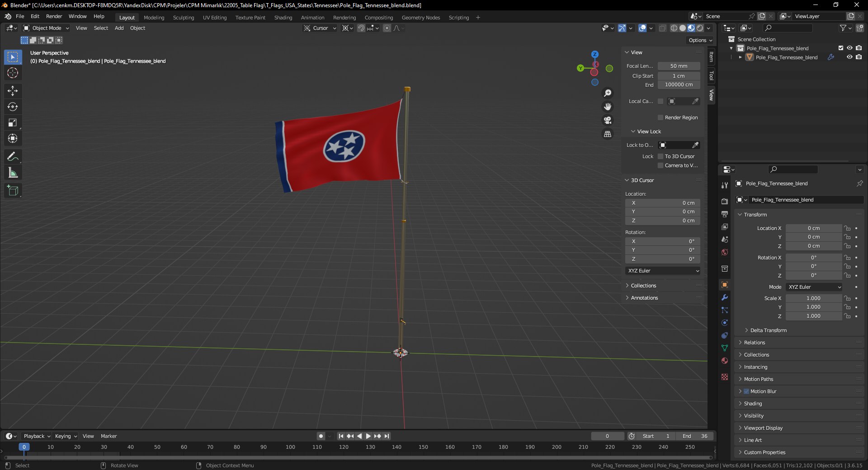Open the Keying popover in timeline
868x470 pixels.
click(66, 436)
